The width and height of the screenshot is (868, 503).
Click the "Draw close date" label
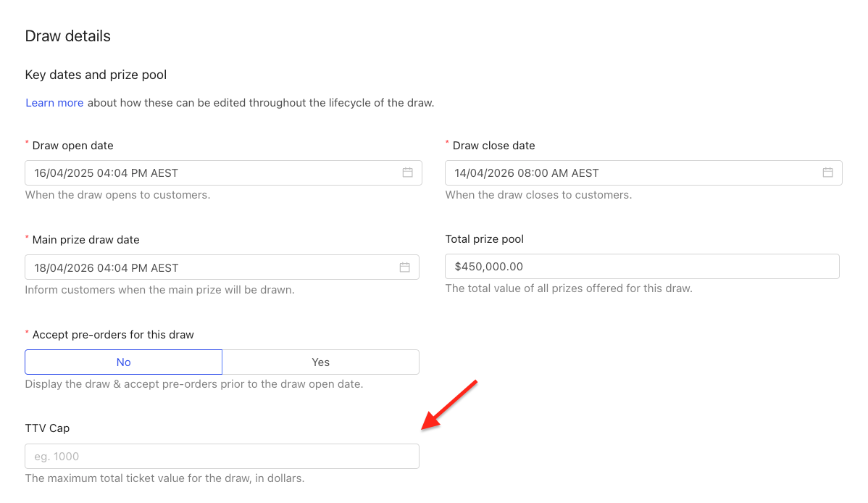pos(493,146)
